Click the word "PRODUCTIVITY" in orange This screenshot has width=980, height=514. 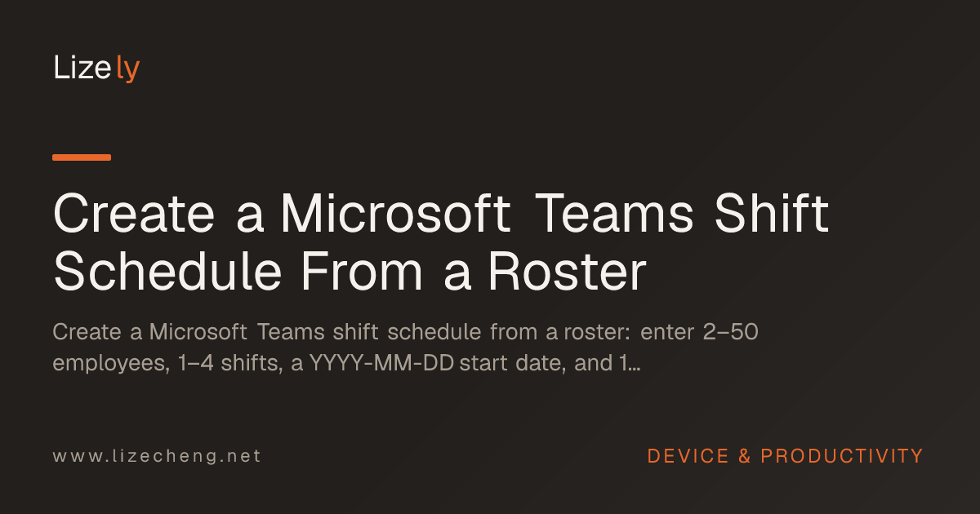[x=842, y=456]
